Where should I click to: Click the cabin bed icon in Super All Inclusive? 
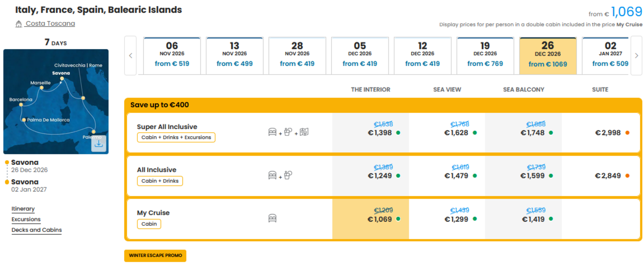[273, 132]
